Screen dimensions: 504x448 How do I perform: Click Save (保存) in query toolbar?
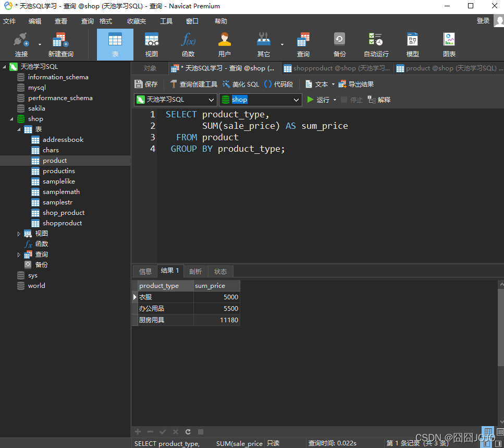[146, 84]
